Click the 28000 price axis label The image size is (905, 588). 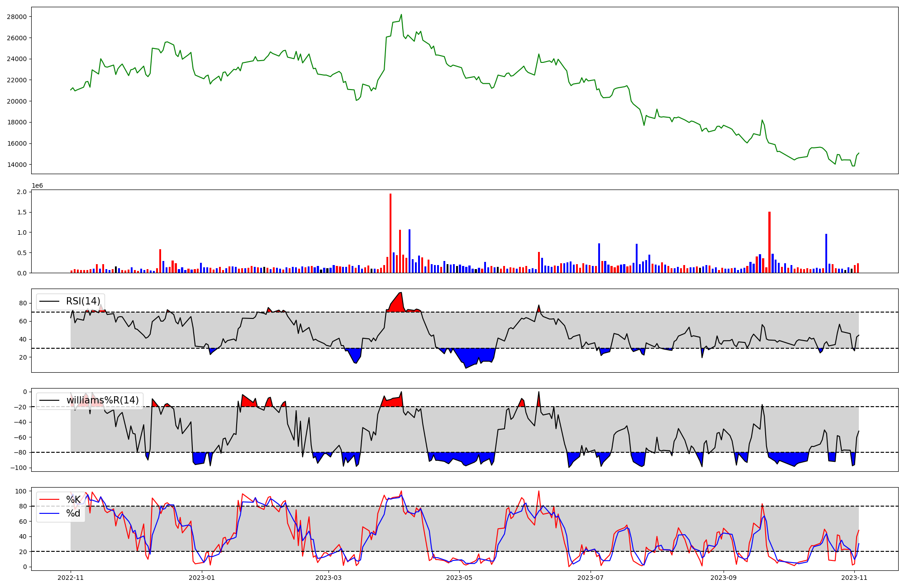[x=17, y=17]
